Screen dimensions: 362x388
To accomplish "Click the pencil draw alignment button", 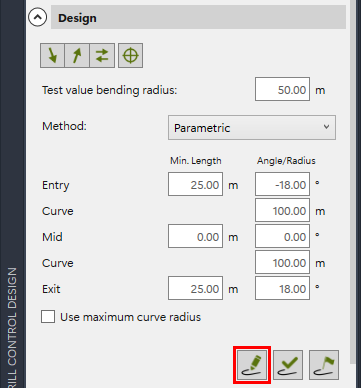I will pos(252,365).
